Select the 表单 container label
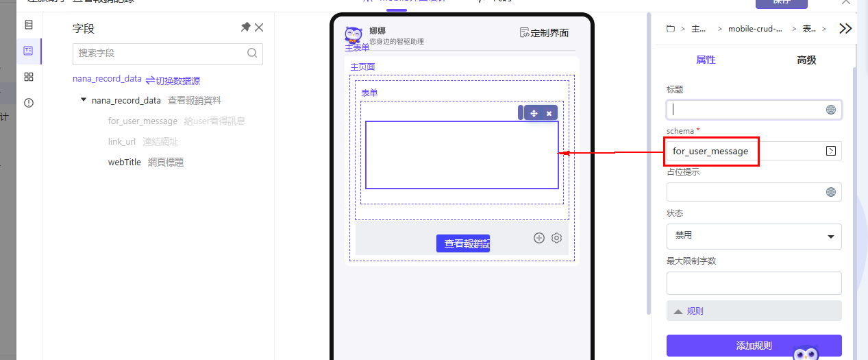The height and width of the screenshot is (360, 868). pyautogui.click(x=369, y=93)
